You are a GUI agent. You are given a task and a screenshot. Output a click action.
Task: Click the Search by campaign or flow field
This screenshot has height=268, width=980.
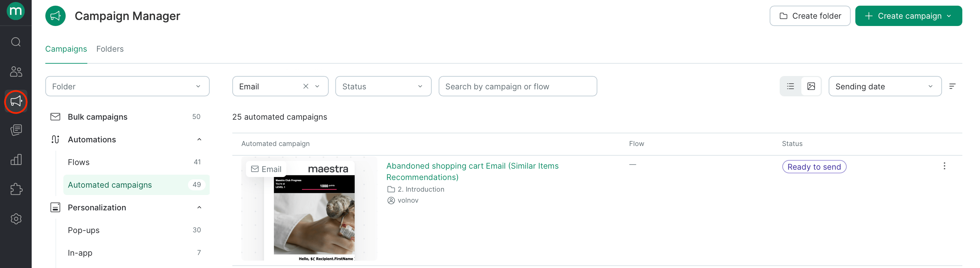517,86
